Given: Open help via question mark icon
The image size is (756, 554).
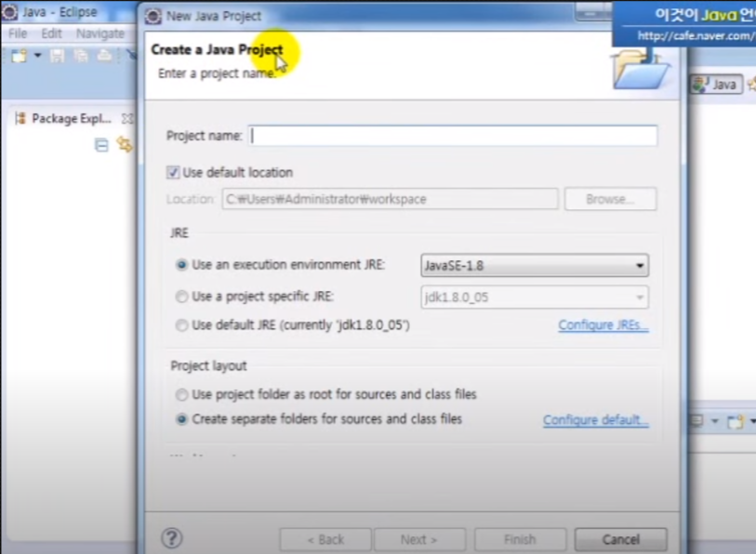Looking at the screenshot, I should point(172,538).
